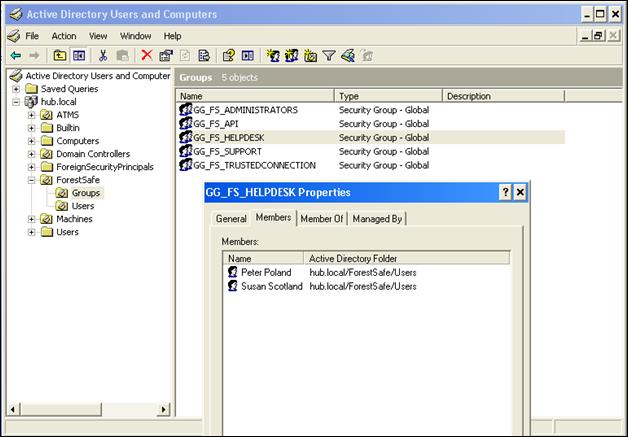Screen dimensions: 628x437
Task: Select the Users OU under ForestSafe
Action: tap(83, 206)
